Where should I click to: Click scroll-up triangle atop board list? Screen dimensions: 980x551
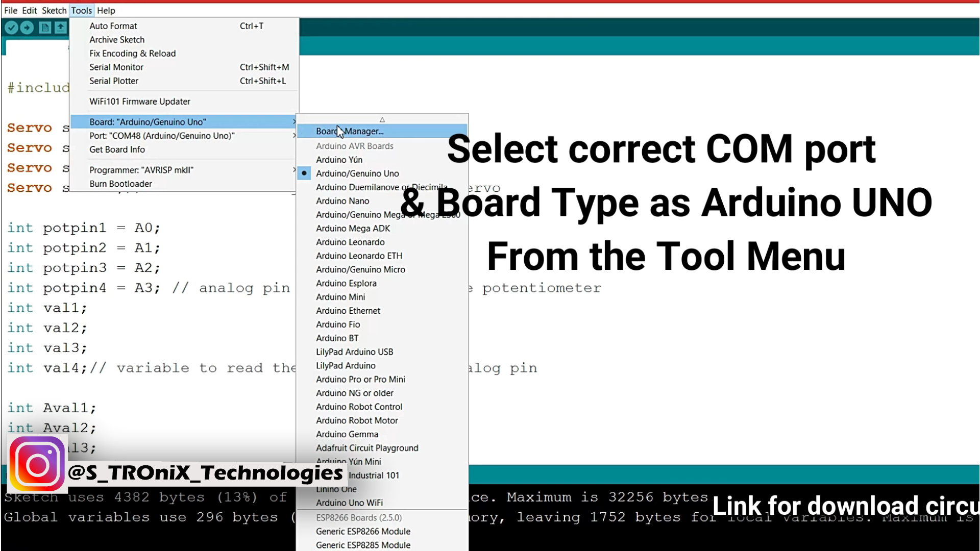point(382,119)
